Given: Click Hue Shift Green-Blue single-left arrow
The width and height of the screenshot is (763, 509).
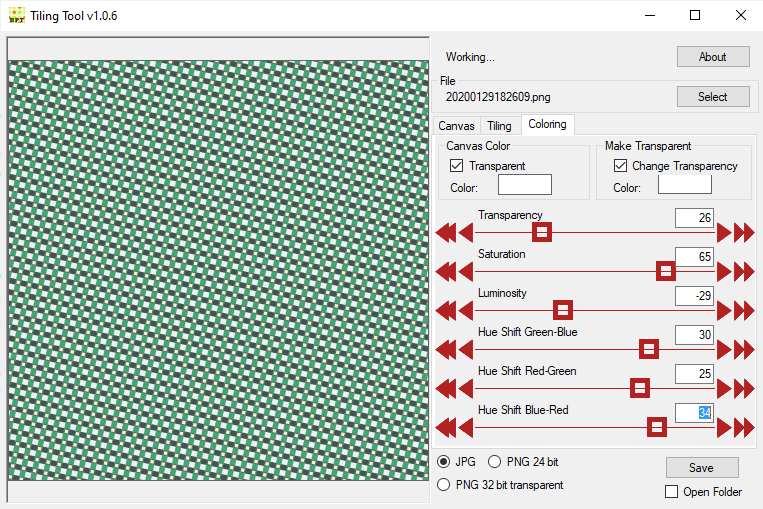Looking at the screenshot, I should tap(466, 349).
